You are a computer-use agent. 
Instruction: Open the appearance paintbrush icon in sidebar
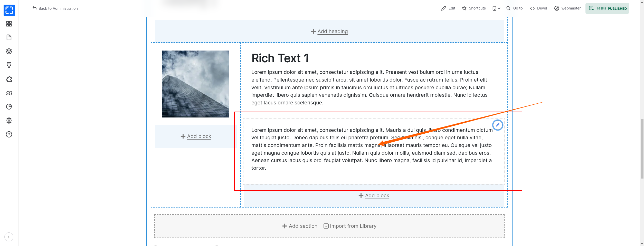coord(9,65)
